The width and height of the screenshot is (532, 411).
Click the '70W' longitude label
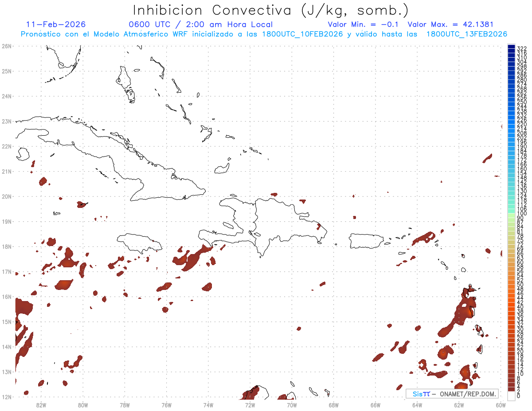click(292, 404)
